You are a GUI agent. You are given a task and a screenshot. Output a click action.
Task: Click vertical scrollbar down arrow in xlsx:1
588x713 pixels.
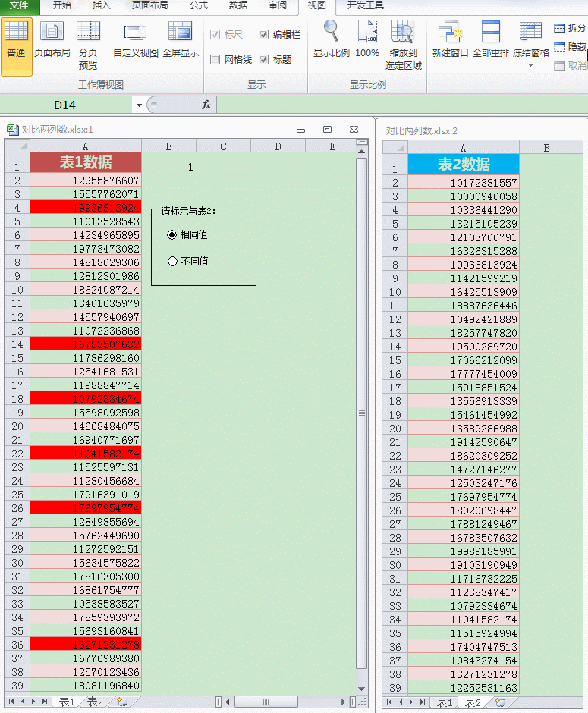coord(362,689)
